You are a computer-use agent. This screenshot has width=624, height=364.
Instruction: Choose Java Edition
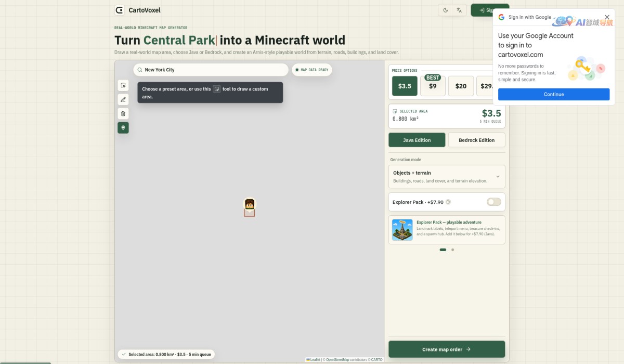click(x=417, y=140)
